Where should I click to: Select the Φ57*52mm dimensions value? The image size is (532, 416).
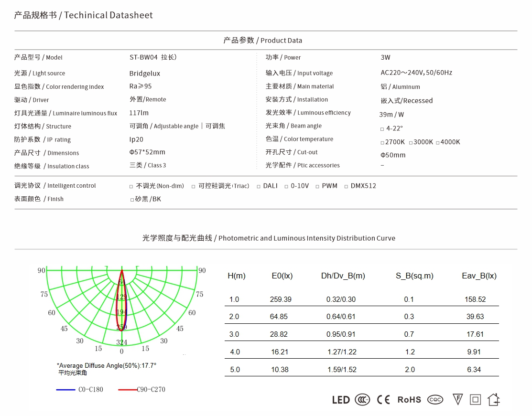(x=147, y=152)
